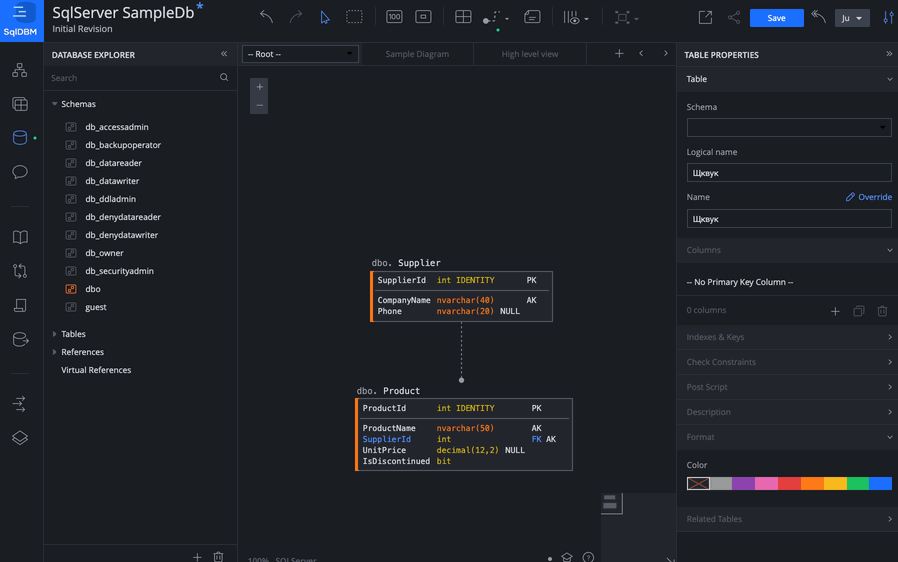This screenshot has height=562, width=898.
Task: Expand the References tree node
Action: coord(54,352)
